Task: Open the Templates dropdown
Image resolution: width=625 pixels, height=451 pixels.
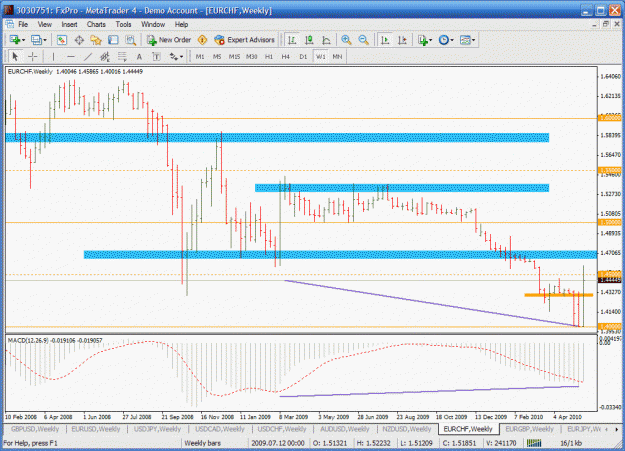Action: click(x=468, y=40)
